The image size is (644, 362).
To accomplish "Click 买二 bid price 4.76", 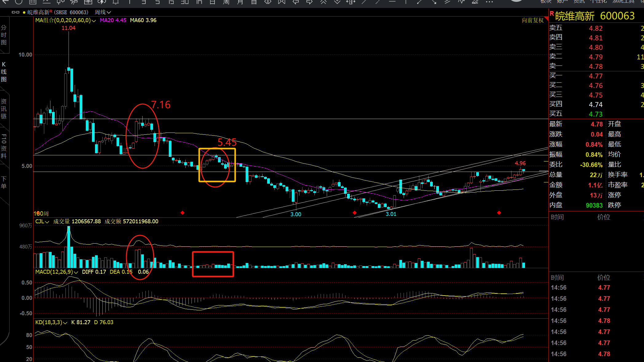I will [x=595, y=86].
